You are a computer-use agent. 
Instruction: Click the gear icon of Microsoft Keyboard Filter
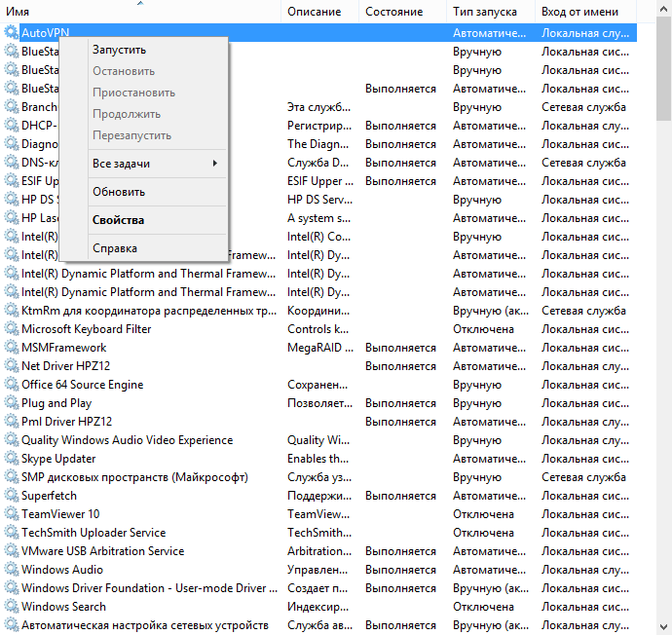(11, 329)
